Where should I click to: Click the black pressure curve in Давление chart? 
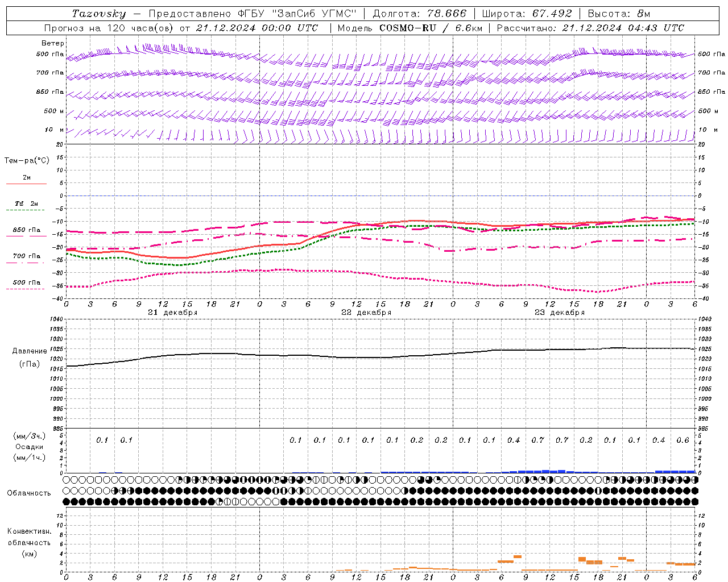tap(380, 357)
